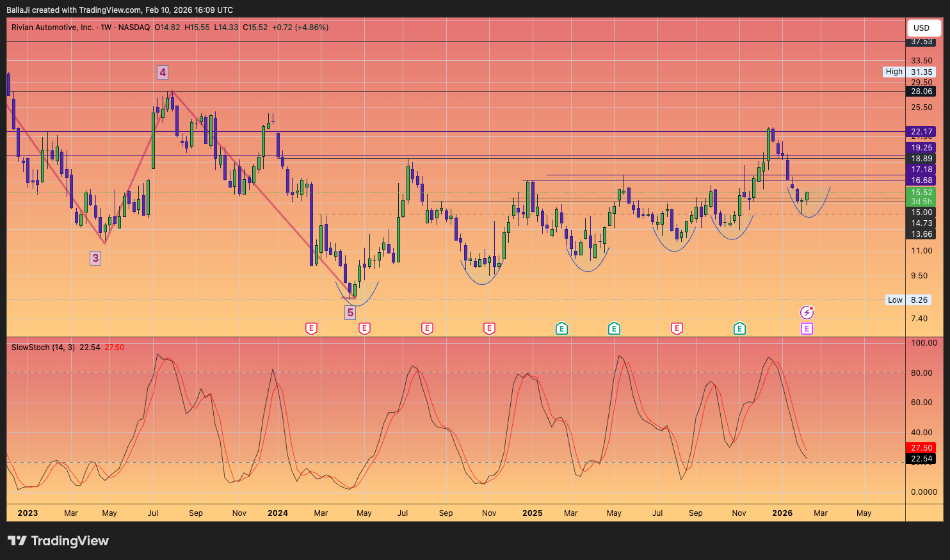The height and width of the screenshot is (560, 950).
Task: Open the green earnings marker near Mar 2025
Action: pyautogui.click(x=561, y=329)
